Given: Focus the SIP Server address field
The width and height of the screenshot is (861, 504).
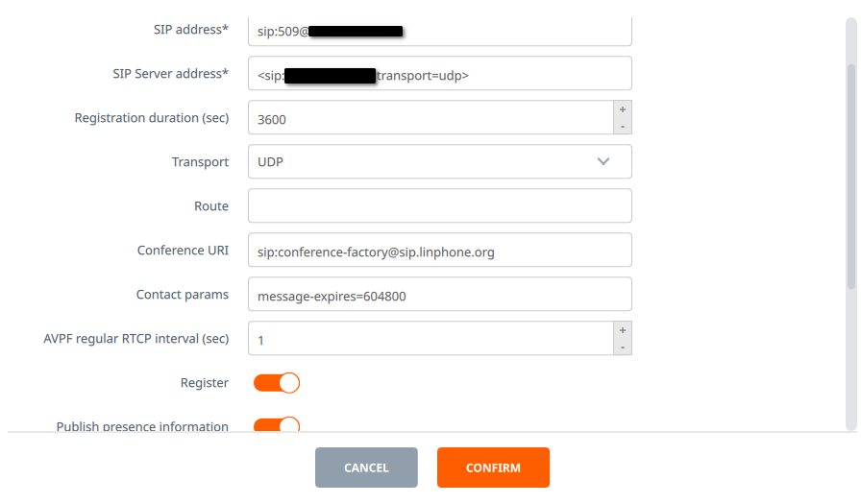Looking at the screenshot, I should (x=440, y=74).
